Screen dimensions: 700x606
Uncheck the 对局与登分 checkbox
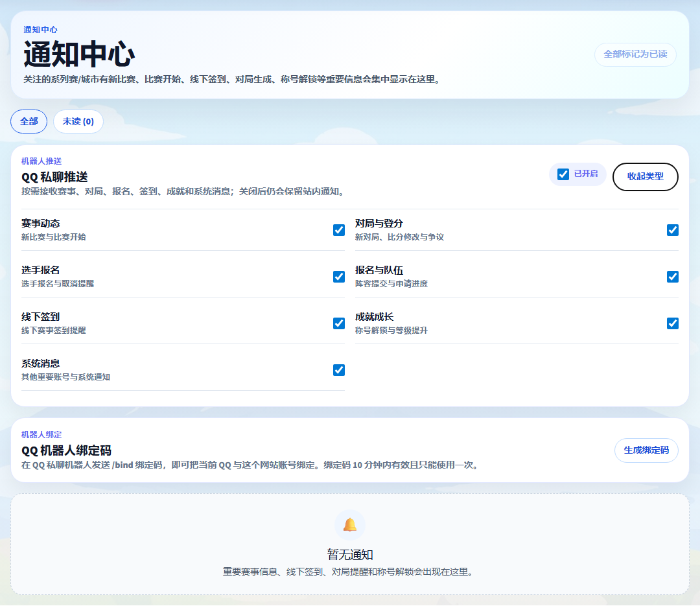tap(672, 230)
